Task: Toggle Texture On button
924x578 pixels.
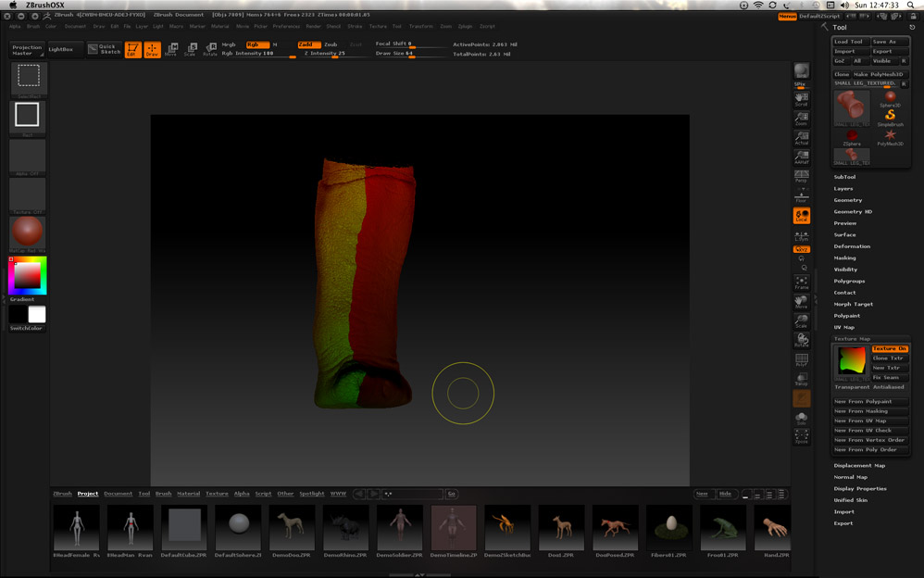Action: [890, 348]
